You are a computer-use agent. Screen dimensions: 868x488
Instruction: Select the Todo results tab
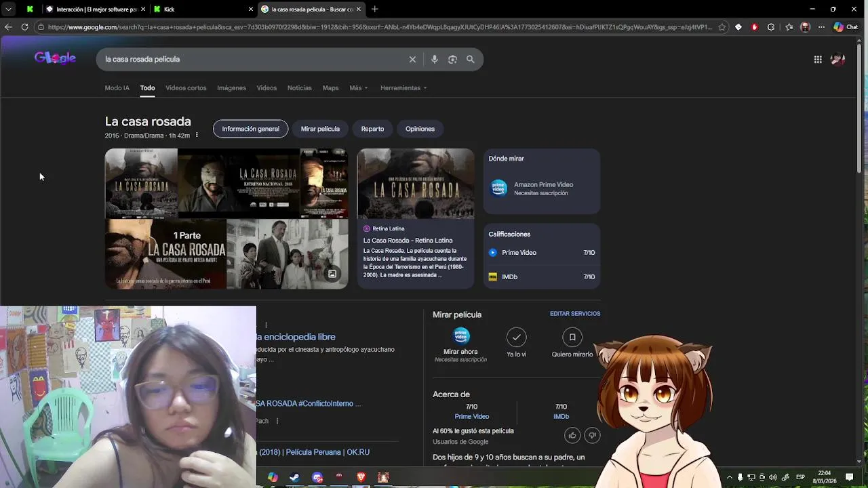pos(147,87)
